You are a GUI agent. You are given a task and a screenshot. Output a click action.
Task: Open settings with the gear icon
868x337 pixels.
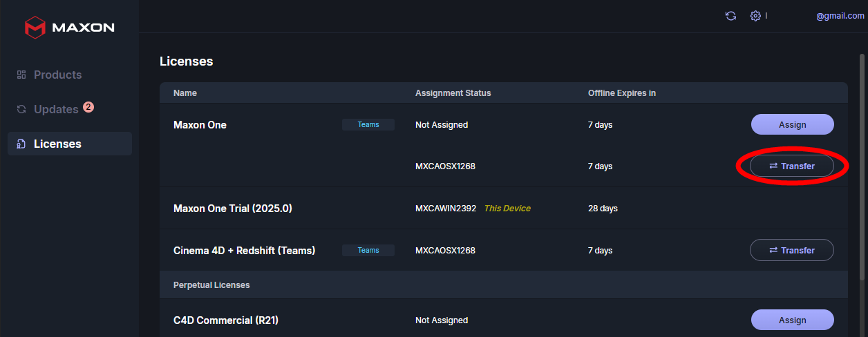click(x=755, y=16)
